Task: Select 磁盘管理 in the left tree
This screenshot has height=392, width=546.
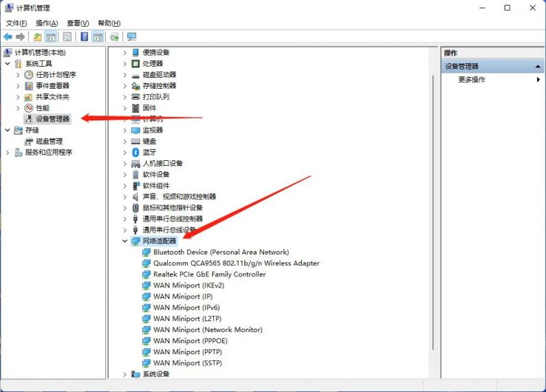Action: click(49, 142)
